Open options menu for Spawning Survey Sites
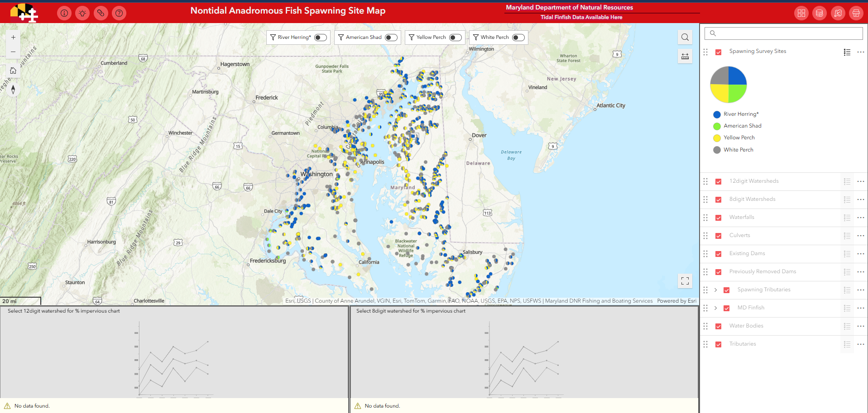The height and width of the screenshot is (413, 868). tap(861, 52)
